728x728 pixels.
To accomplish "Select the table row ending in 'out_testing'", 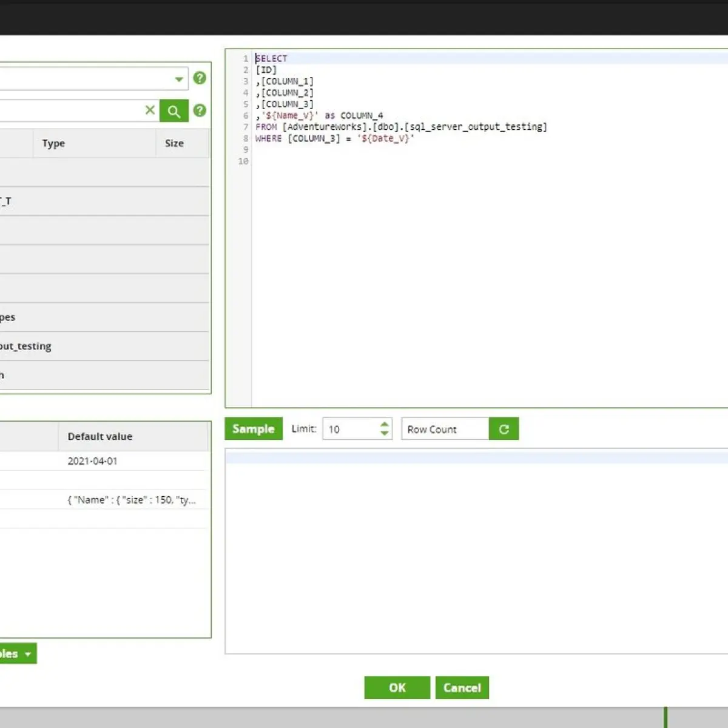I will [104, 346].
